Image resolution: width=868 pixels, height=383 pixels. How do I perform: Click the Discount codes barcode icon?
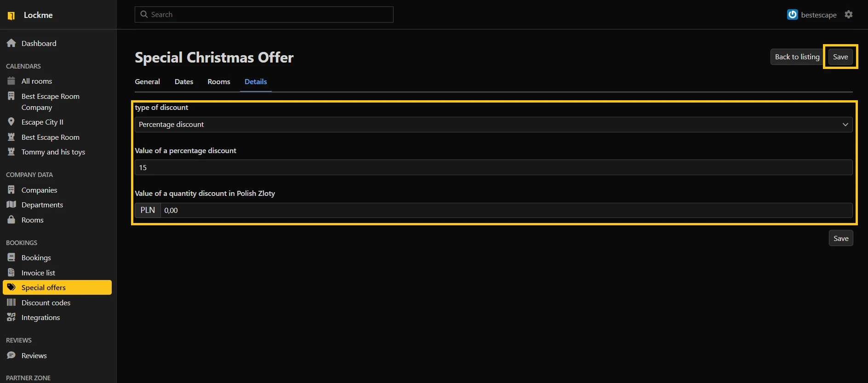tap(11, 303)
